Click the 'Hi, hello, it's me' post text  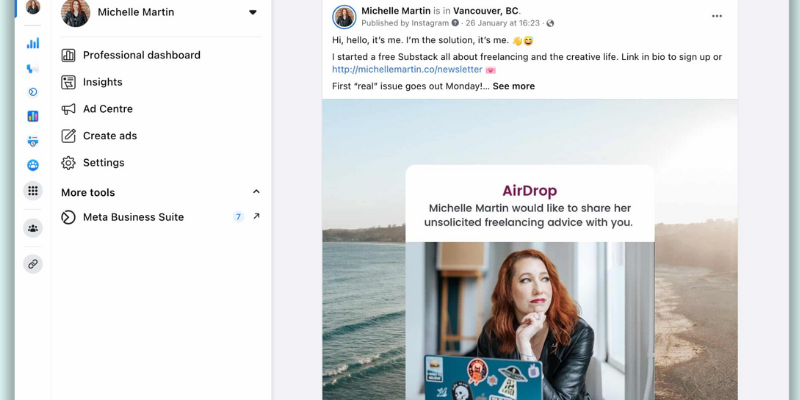(433, 41)
